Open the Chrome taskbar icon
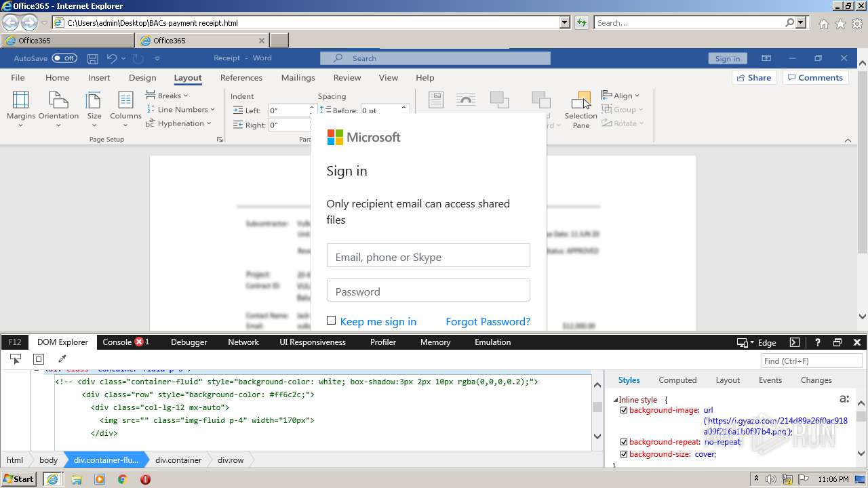 (x=122, y=479)
